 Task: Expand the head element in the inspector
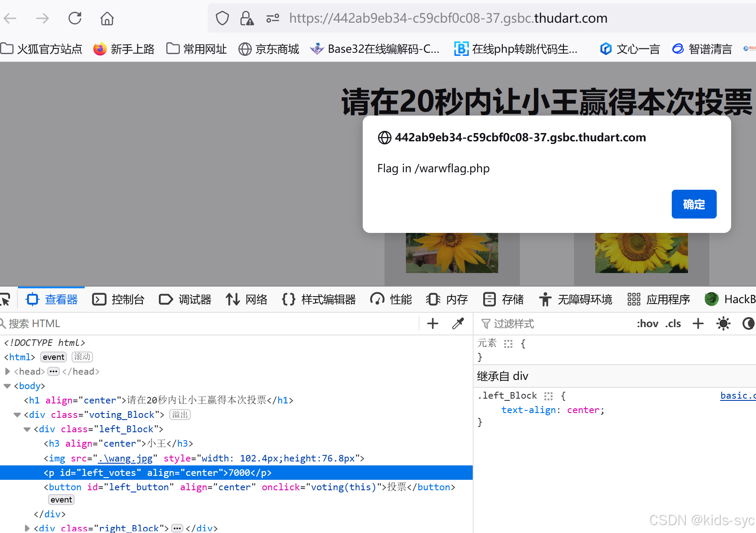tap(7, 371)
